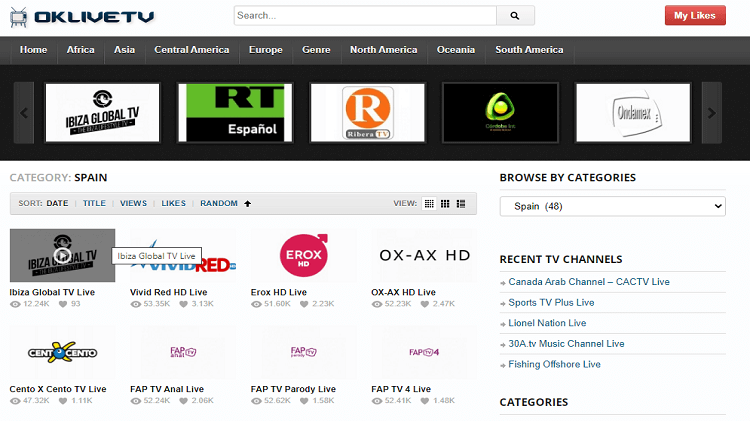Sort channels by Title
This screenshot has height=421, width=750.
94,203
